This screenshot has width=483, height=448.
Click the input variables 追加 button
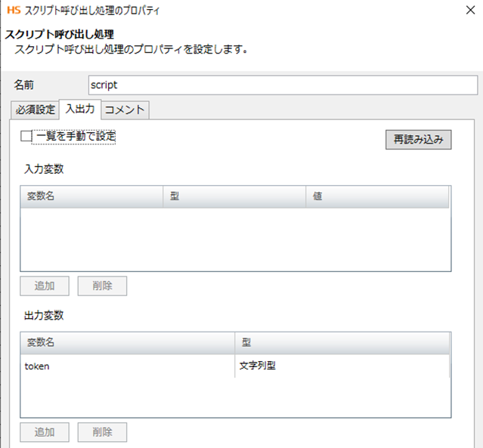click(x=45, y=286)
